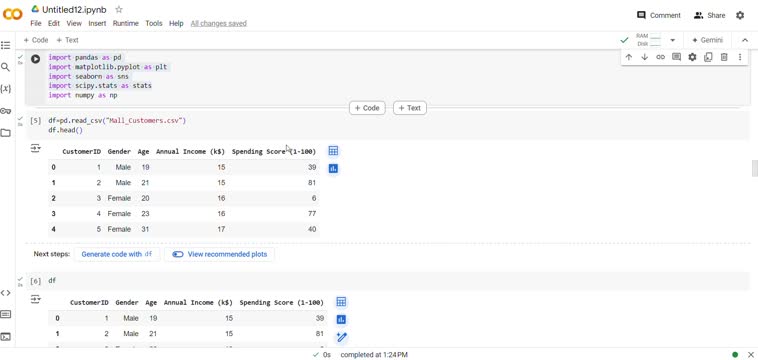This screenshot has height=360, width=758.
Task: Open the terminal icon in the sidebar
Action: click(5, 337)
